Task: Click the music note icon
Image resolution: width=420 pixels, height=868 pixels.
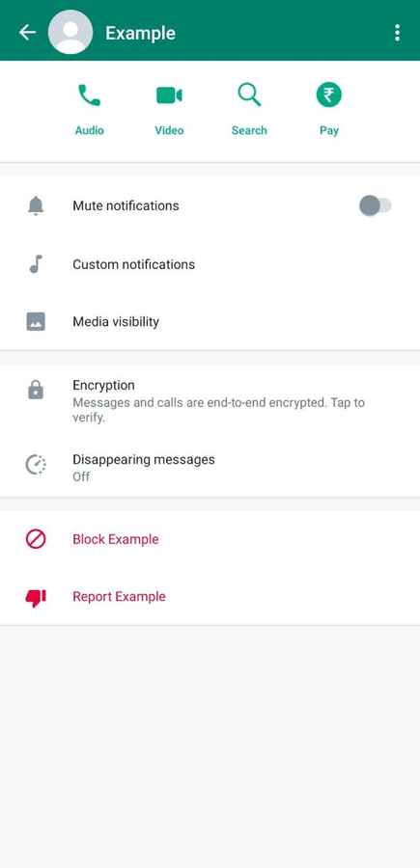Action: coord(36,264)
